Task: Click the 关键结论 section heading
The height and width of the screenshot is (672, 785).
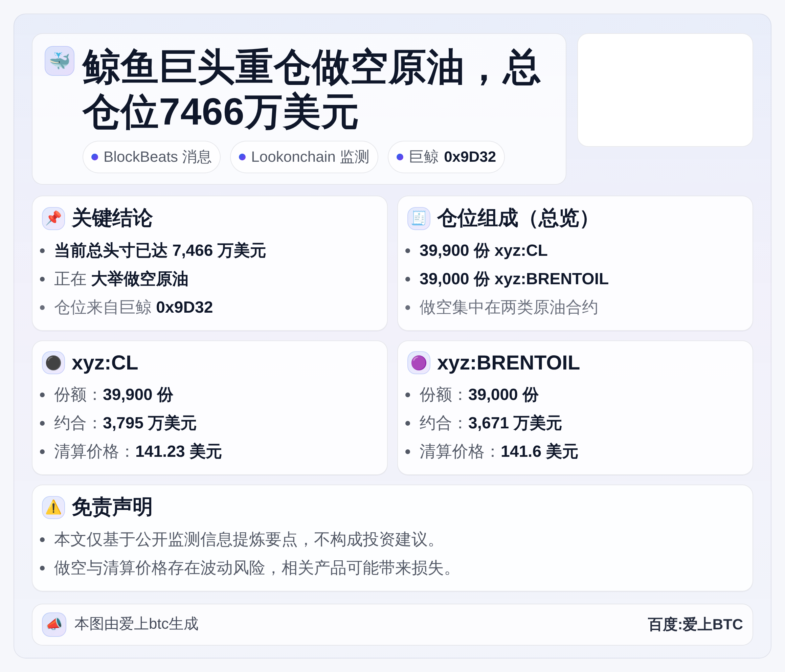Action: coord(112,218)
